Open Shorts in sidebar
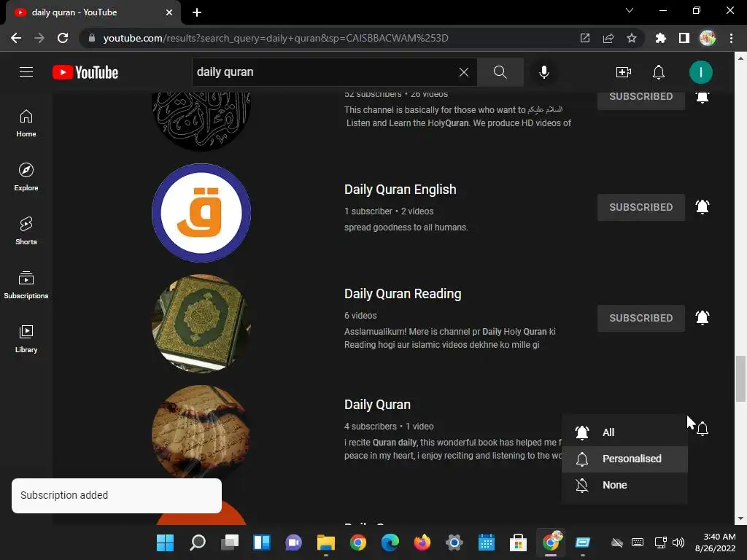 [26, 231]
